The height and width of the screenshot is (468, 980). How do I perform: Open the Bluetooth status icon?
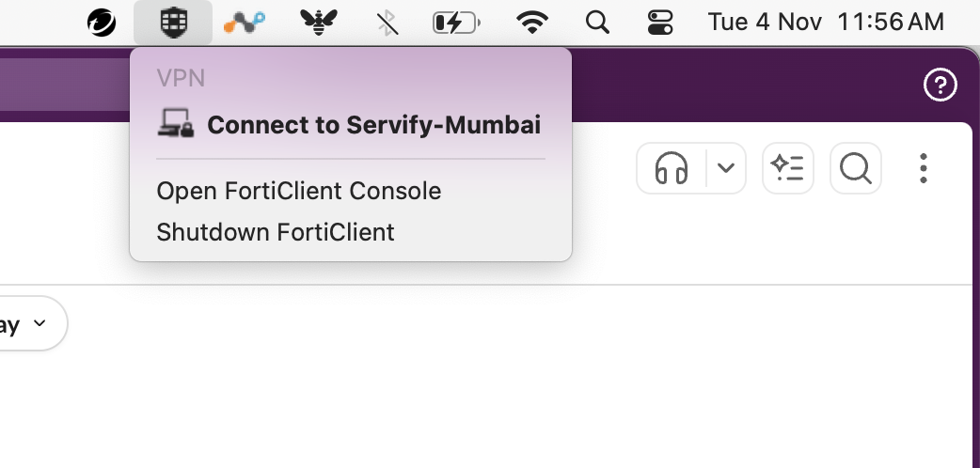pos(387,23)
